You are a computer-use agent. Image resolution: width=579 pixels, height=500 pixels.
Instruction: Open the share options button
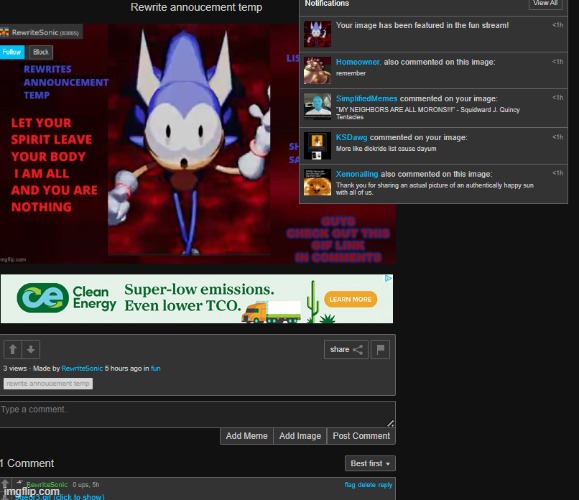346,349
